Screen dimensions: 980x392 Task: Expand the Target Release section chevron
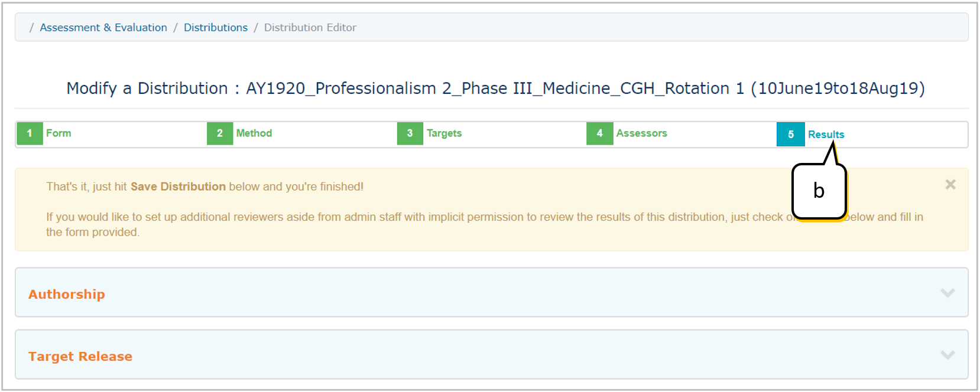(x=947, y=355)
